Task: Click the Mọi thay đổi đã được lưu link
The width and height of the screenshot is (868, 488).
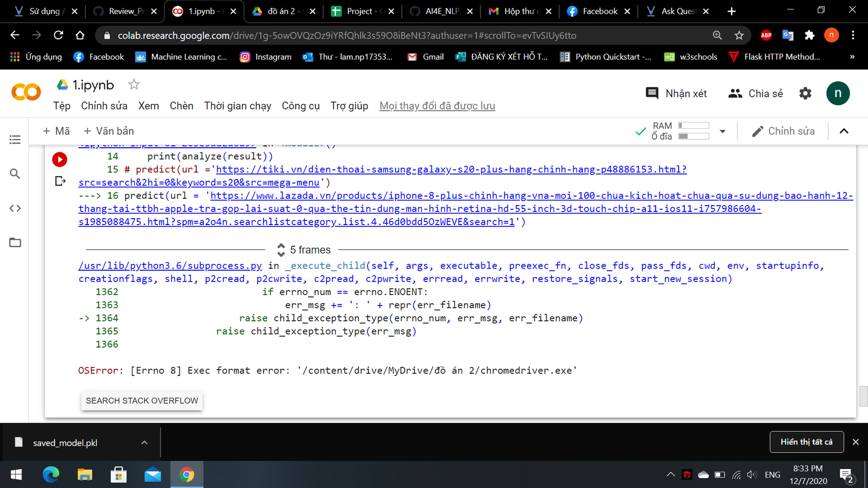Action: (x=437, y=106)
